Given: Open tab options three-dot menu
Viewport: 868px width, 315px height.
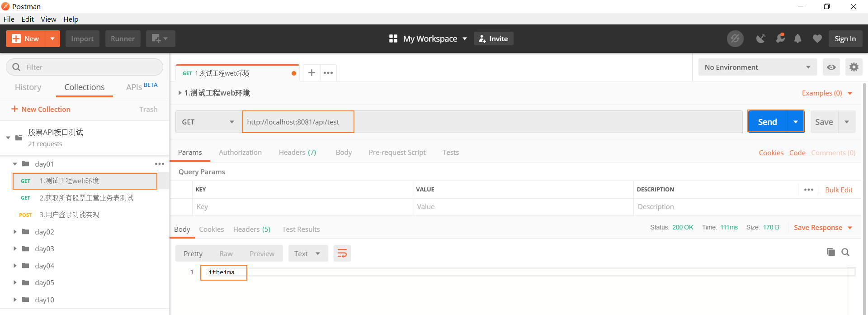Looking at the screenshot, I should pos(328,72).
